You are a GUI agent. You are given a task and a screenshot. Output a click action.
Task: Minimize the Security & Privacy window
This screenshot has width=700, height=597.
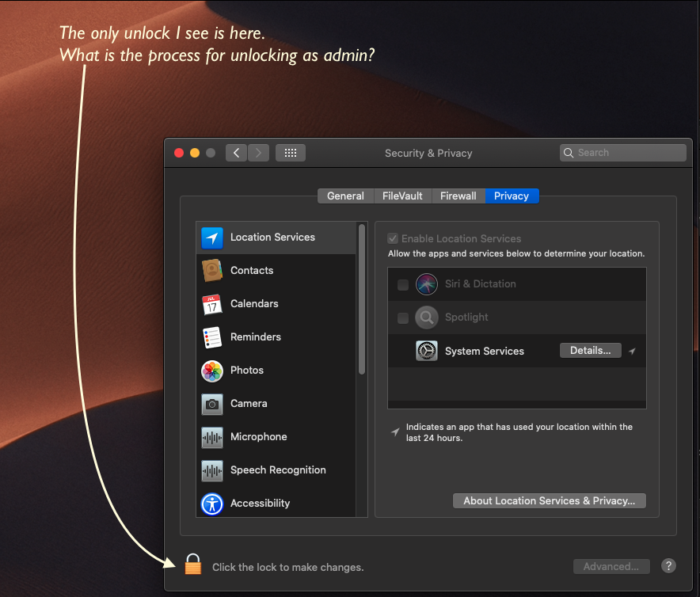coord(195,153)
